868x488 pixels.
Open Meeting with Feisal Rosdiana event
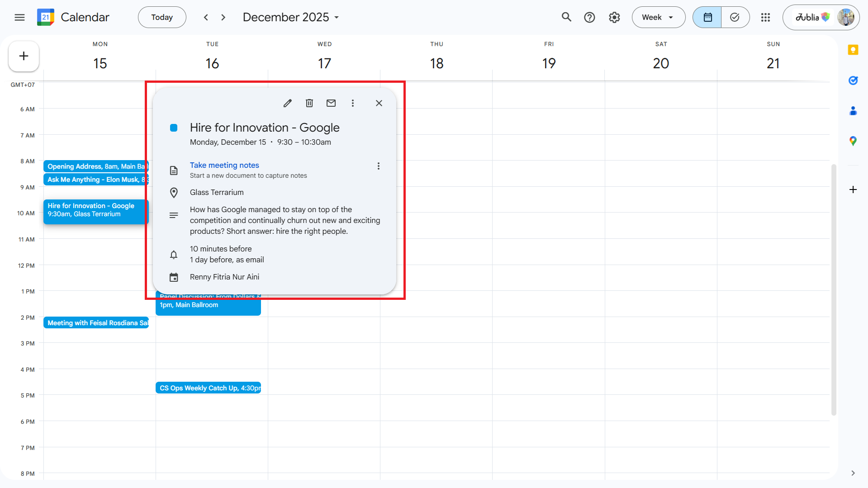pos(96,322)
